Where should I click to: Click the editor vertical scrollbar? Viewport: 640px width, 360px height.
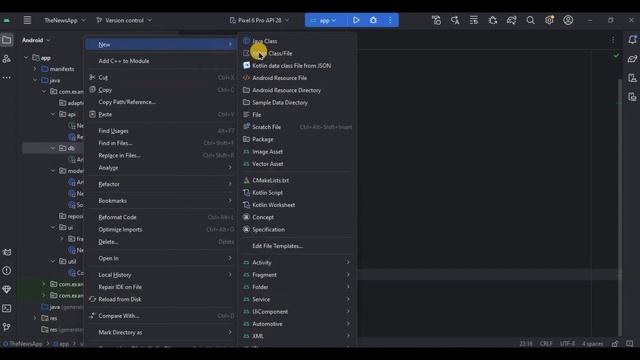coord(620,208)
